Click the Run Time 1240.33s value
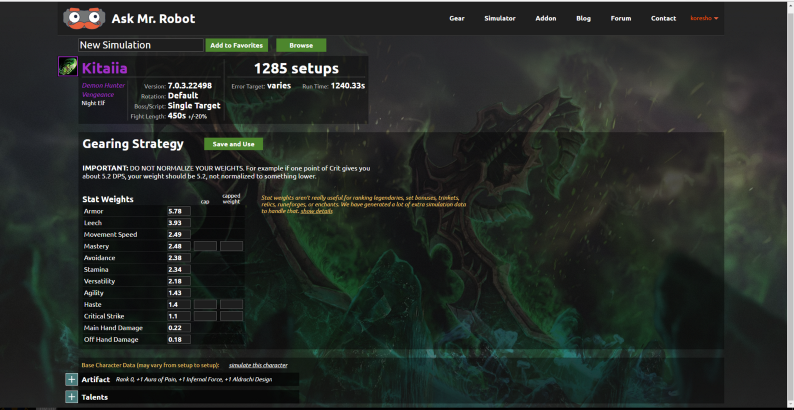 point(348,86)
